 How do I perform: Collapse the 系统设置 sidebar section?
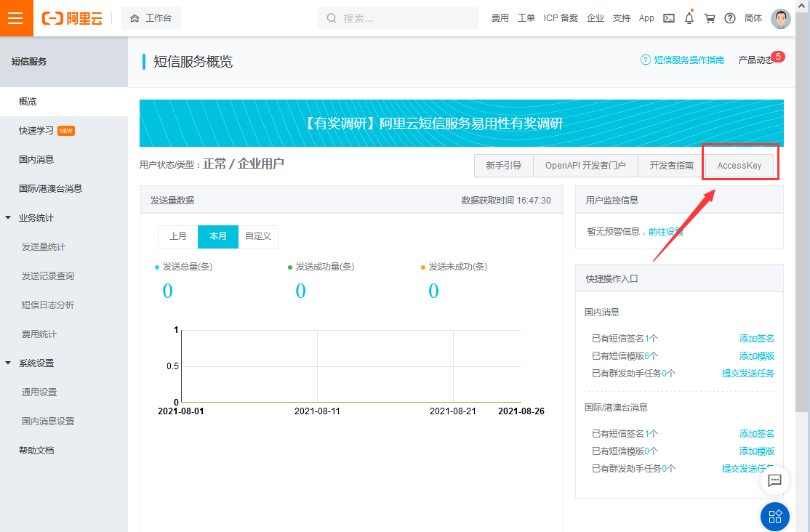coord(8,363)
